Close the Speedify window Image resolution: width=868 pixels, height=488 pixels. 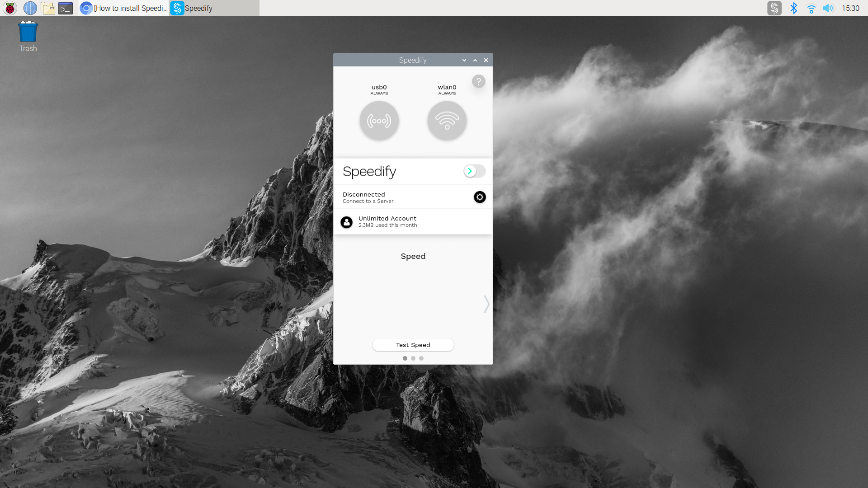pos(486,60)
